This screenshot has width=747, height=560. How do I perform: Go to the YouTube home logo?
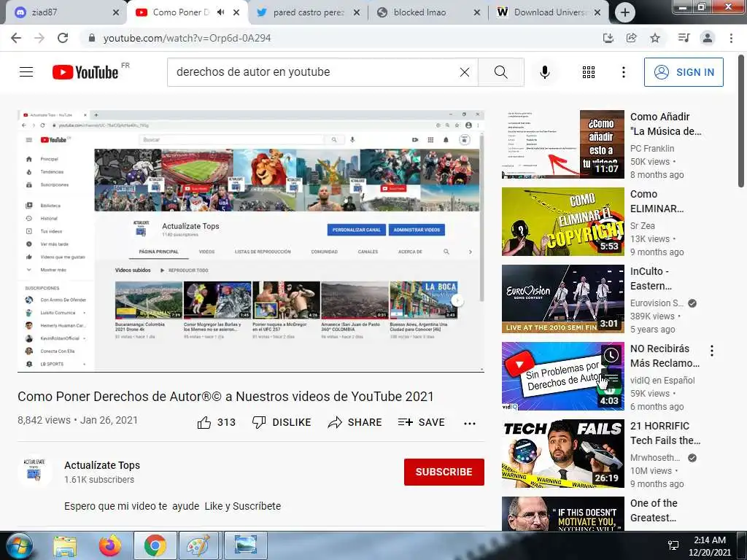[x=85, y=72]
